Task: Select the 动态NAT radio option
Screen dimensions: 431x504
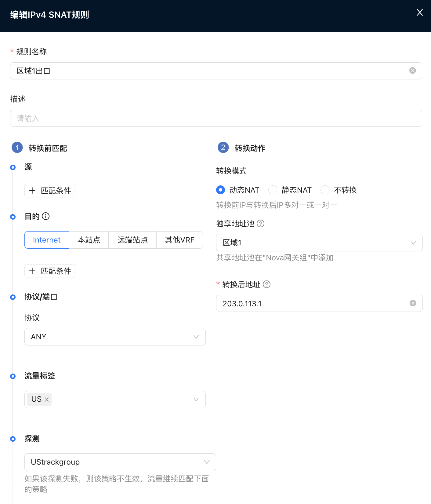Action: (x=220, y=190)
